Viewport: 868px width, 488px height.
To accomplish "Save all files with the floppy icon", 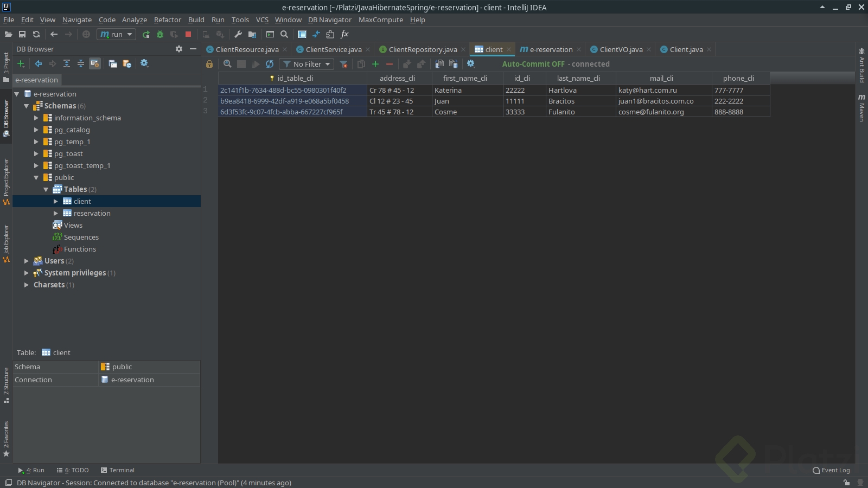I will point(22,34).
